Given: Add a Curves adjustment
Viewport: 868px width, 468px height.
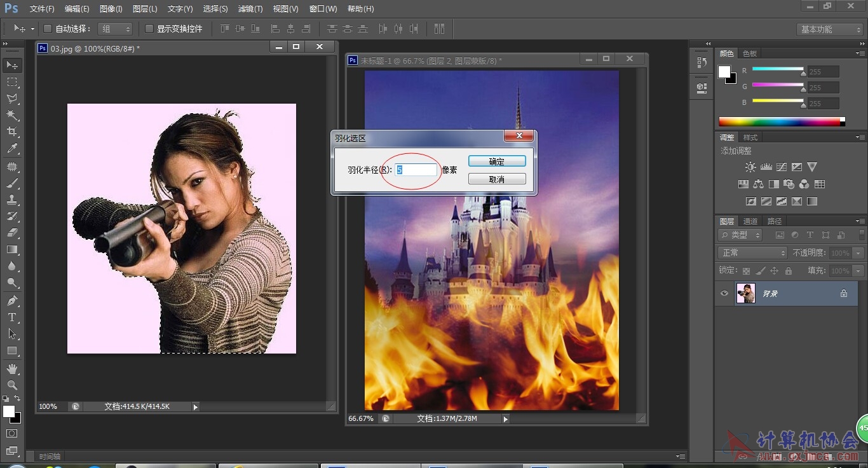Looking at the screenshot, I should (x=781, y=167).
